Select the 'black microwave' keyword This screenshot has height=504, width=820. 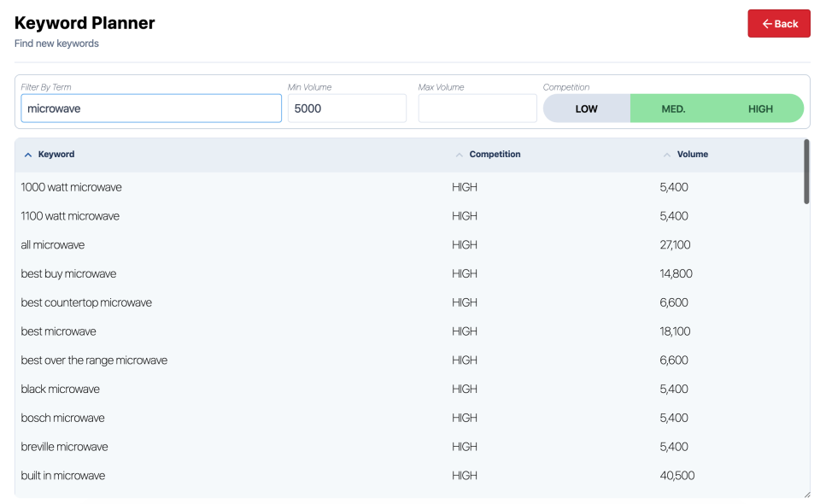60,389
